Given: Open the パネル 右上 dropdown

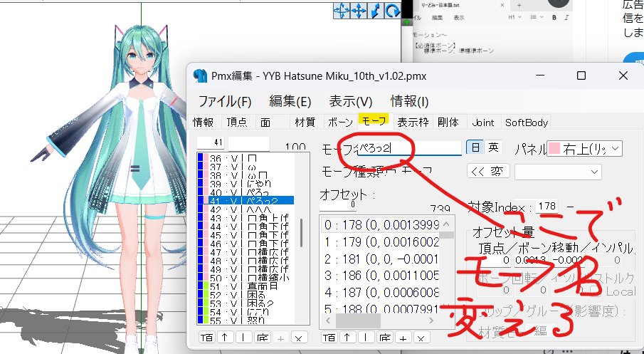Looking at the screenshot, I should [x=584, y=149].
